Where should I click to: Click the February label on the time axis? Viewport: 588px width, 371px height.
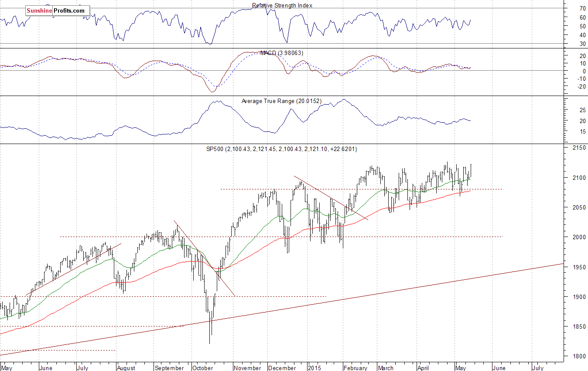coord(356,368)
